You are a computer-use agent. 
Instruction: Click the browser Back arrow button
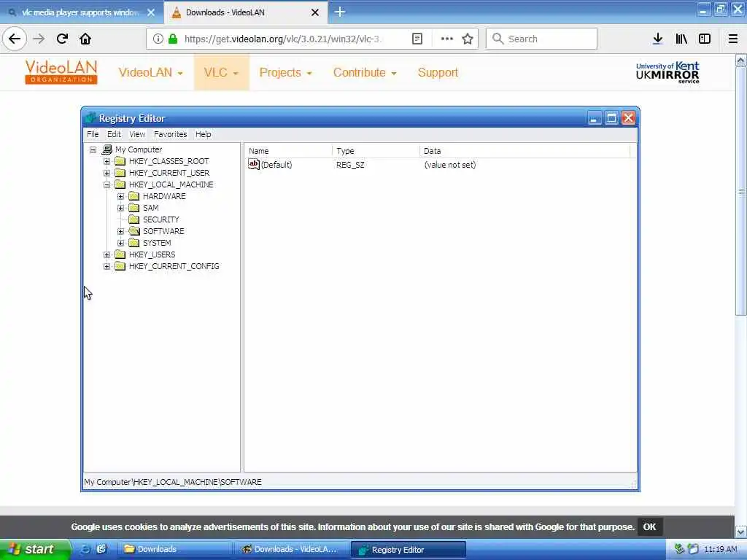(15, 39)
